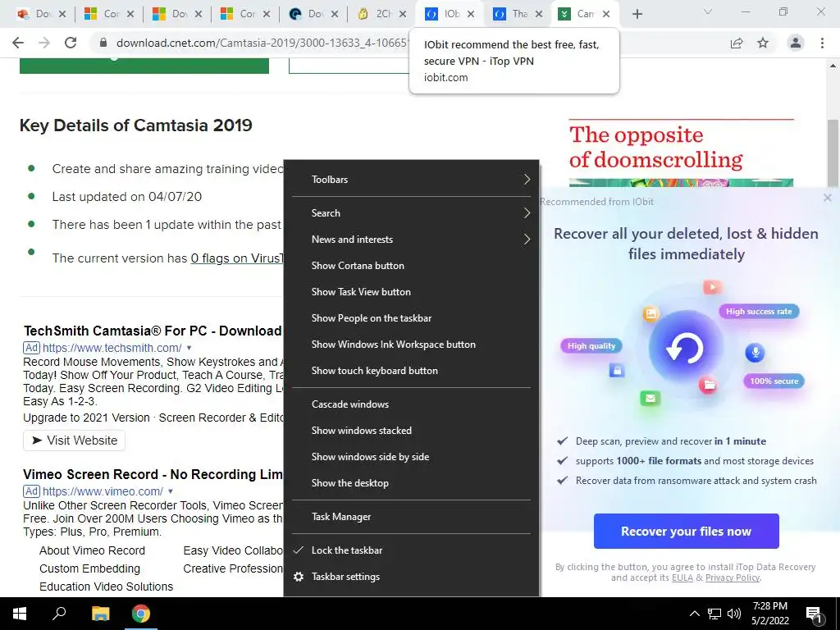840x630 pixels.
Task: Choose Show windows side by side
Action: (x=412, y=457)
